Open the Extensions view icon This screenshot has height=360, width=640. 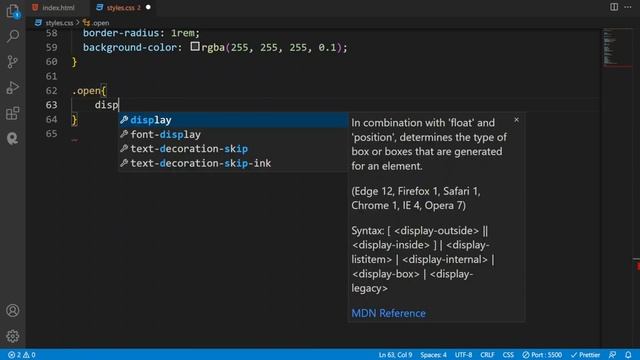tap(13, 113)
